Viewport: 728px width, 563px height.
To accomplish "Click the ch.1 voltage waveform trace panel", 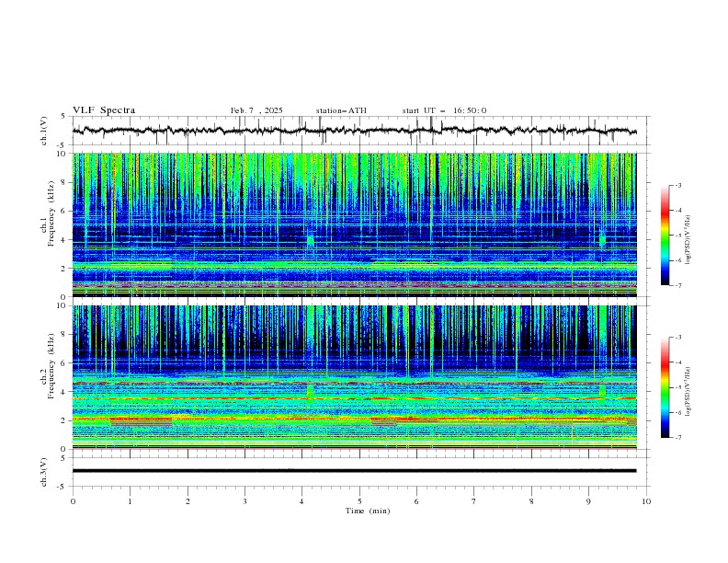I will pos(361,131).
